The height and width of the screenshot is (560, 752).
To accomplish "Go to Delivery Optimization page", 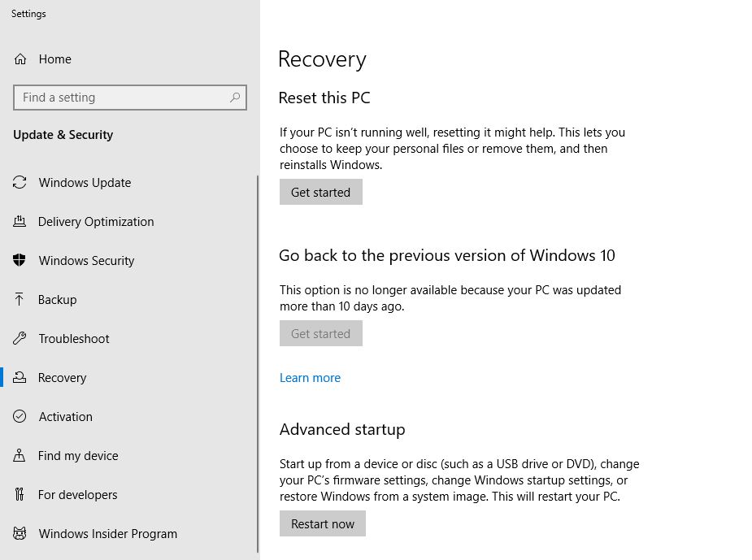I will click(x=96, y=222).
